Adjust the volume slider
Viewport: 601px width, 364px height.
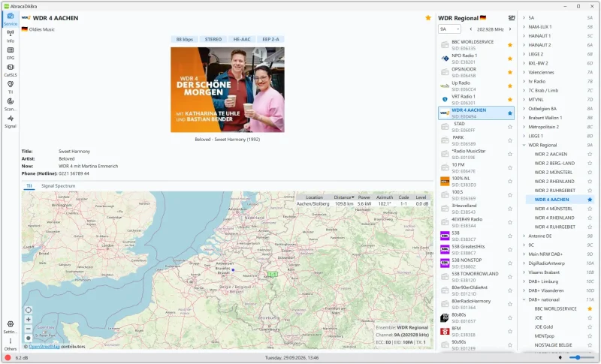click(581, 357)
